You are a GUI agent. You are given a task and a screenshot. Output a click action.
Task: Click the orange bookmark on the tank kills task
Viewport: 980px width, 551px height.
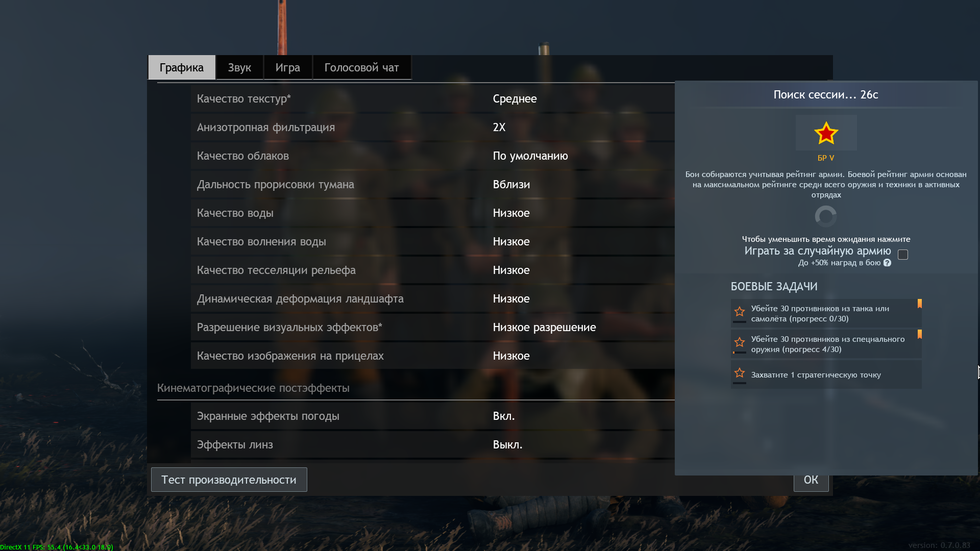coord(920,304)
